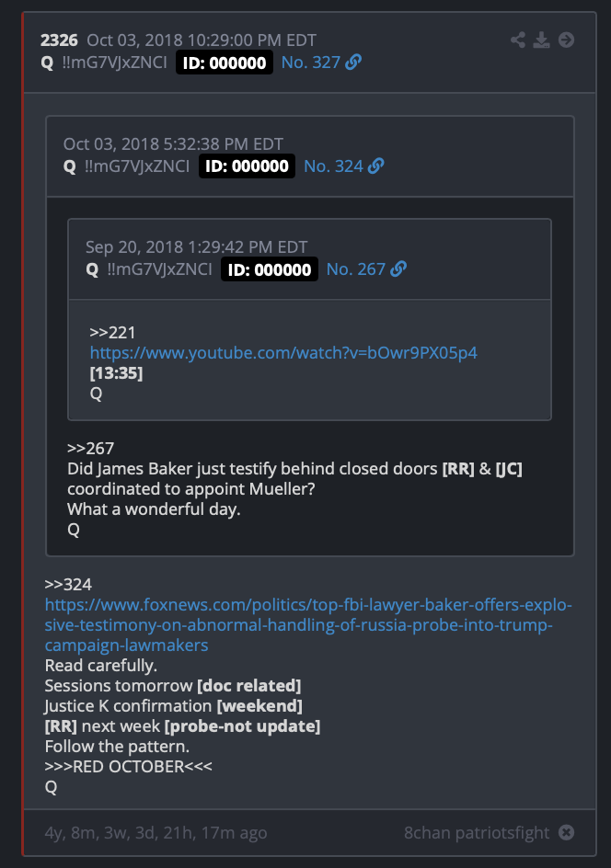Open the No. 267 post link
This screenshot has width=611, height=868.
[x=355, y=269]
